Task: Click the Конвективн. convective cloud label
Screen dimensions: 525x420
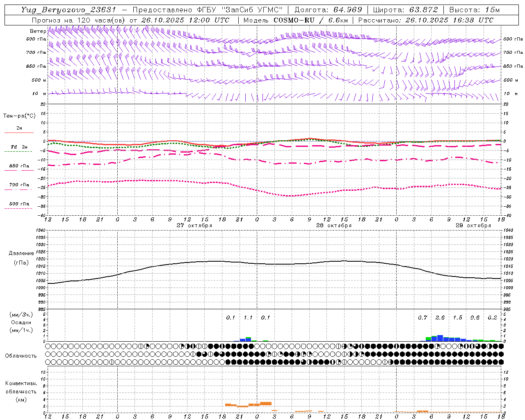Action: (21, 383)
